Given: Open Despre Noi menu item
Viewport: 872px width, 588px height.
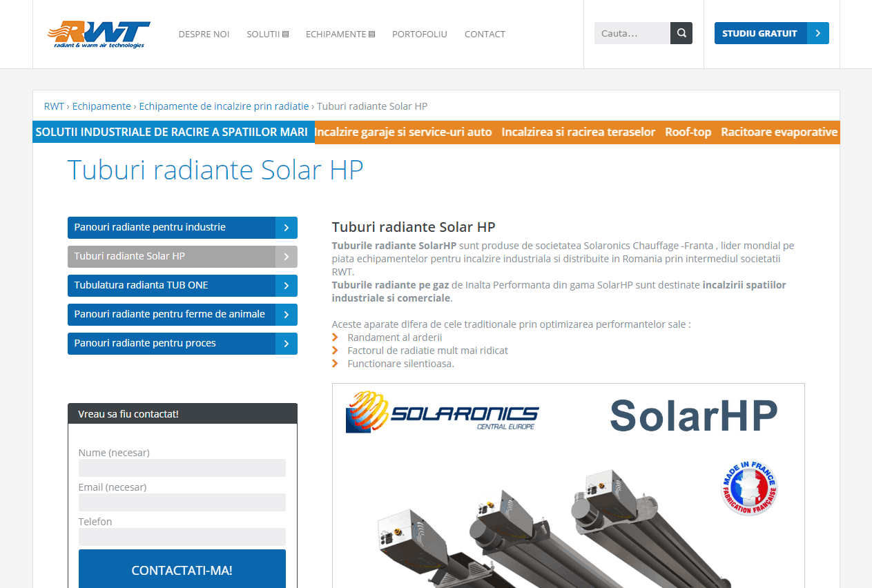Looking at the screenshot, I should coord(204,34).
